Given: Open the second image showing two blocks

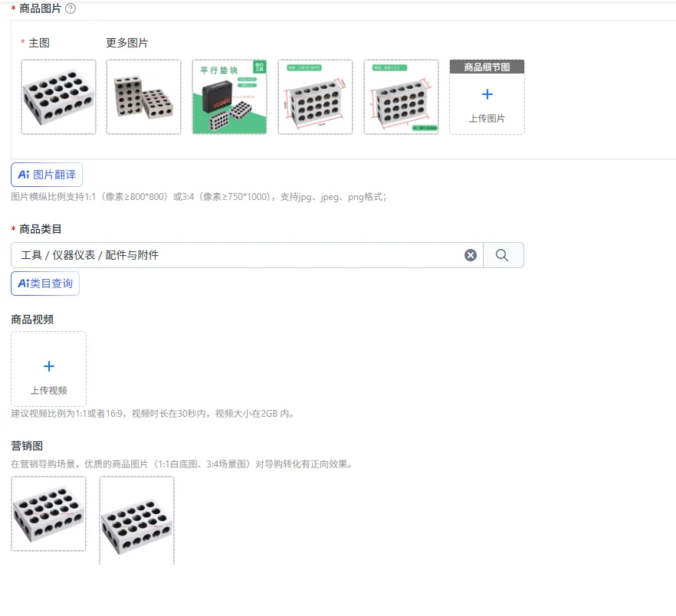Looking at the screenshot, I should 143,97.
